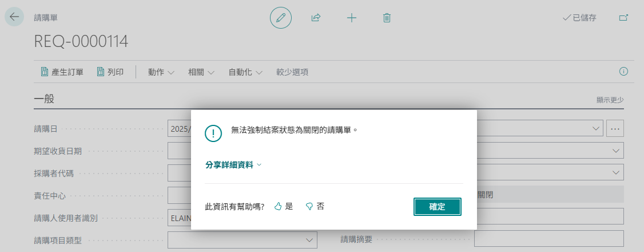Click 較少選項 to show fewer options

pos(292,72)
